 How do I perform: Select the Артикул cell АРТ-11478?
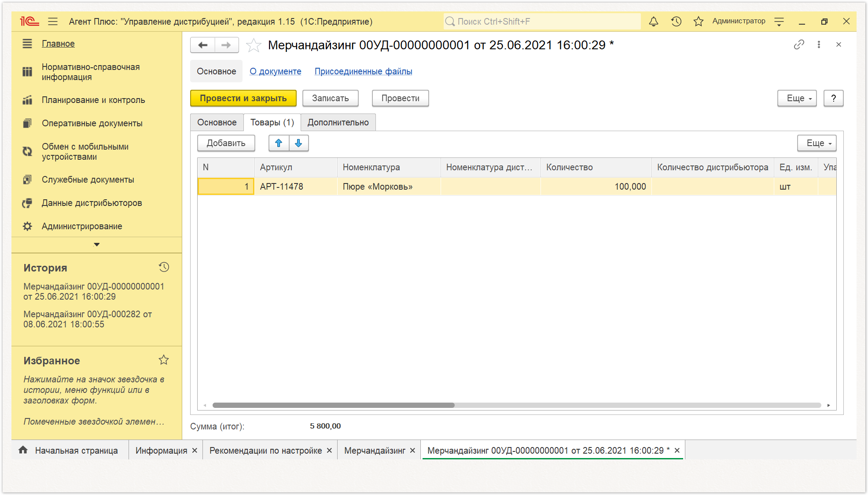(x=296, y=187)
